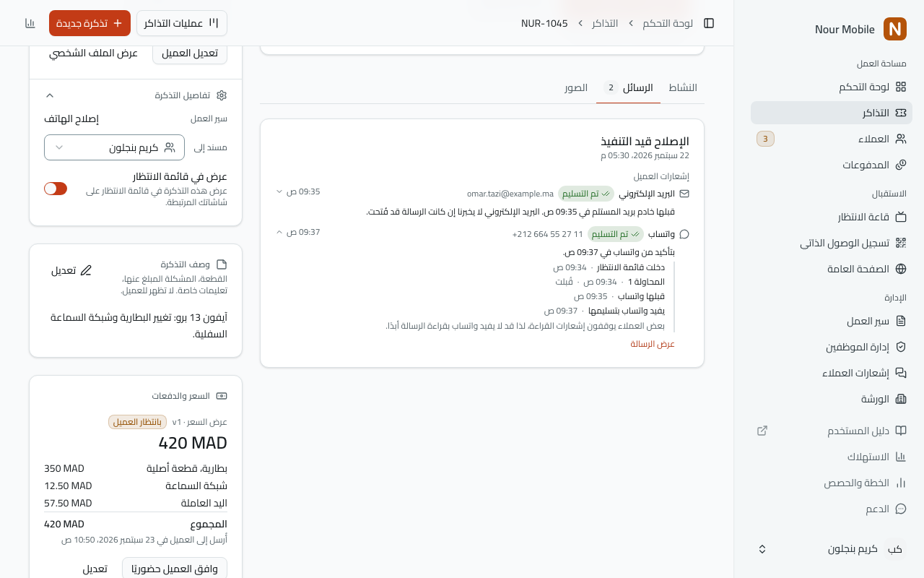Click the الدعم support bubble icon
This screenshot has height=578, width=924.
(901, 509)
